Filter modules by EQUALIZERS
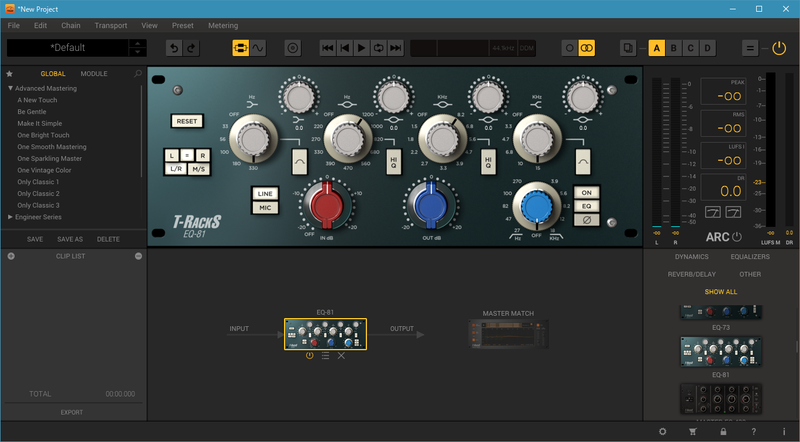This screenshot has height=442, width=800. 750,257
